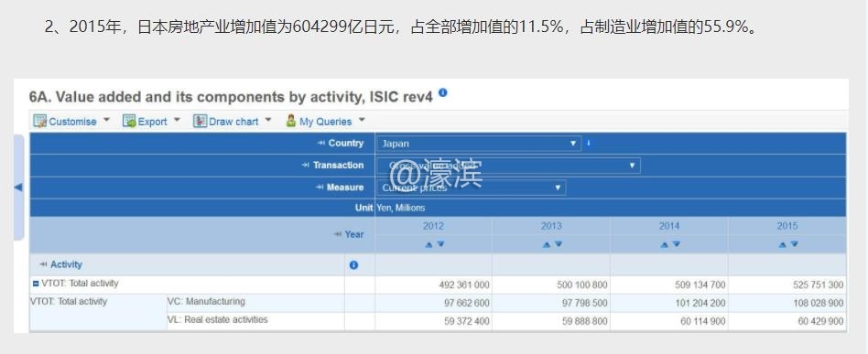
Task: Sort 2014 column descending
Action: click(x=676, y=244)
